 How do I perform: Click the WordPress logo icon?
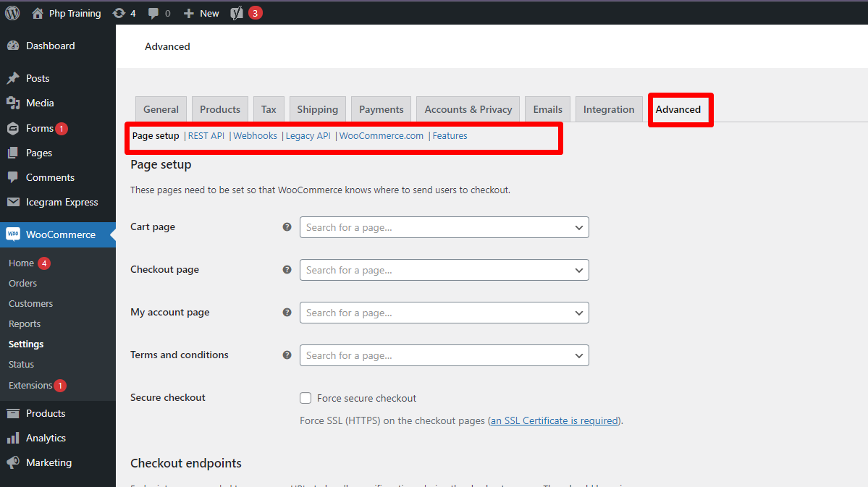point(12,13)
